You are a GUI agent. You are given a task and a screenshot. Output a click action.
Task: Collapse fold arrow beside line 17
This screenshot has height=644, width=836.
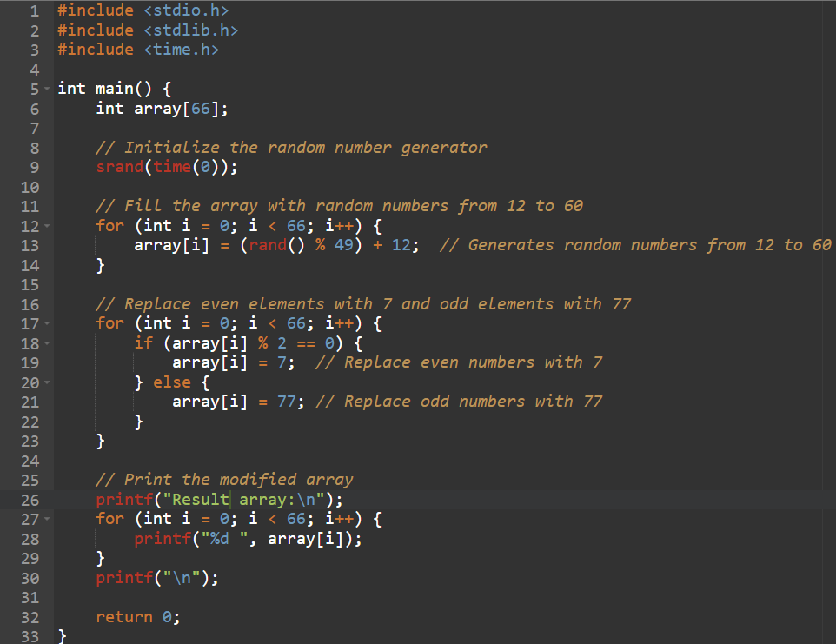pyautogui.click(x=47, y=323)
